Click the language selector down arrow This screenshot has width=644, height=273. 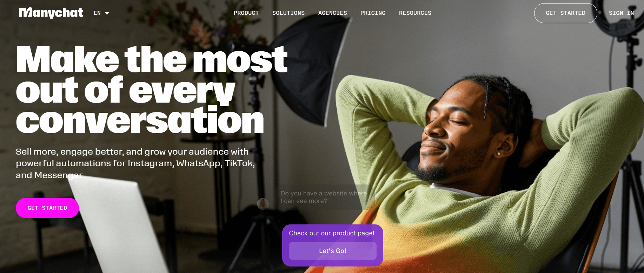[107, 13]
